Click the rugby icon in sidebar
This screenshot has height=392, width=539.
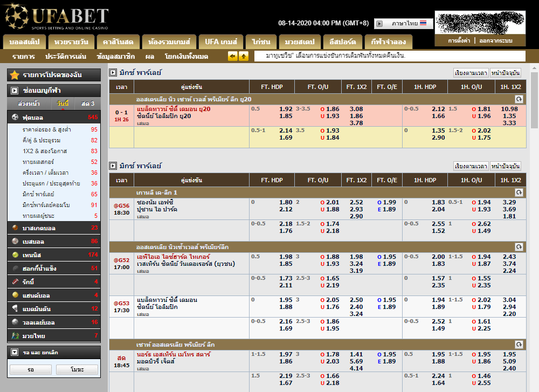[15, 281]
